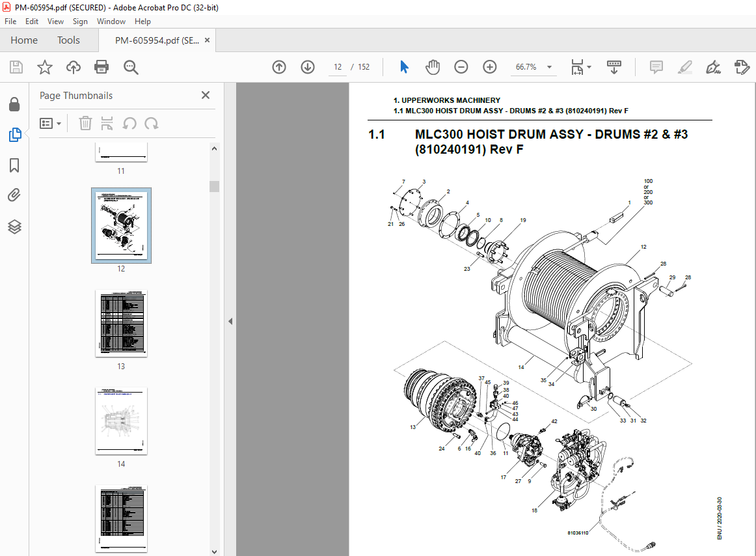Select page 12 thumbnail
The height and width of the screenshot is (556, 756).
coord(121,225)
